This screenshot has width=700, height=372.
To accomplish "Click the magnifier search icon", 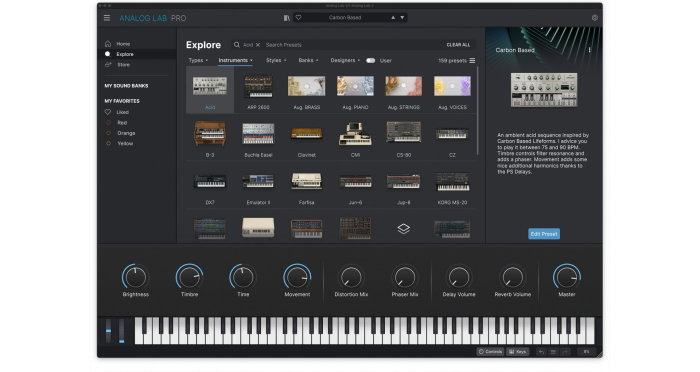I will 237,45.
